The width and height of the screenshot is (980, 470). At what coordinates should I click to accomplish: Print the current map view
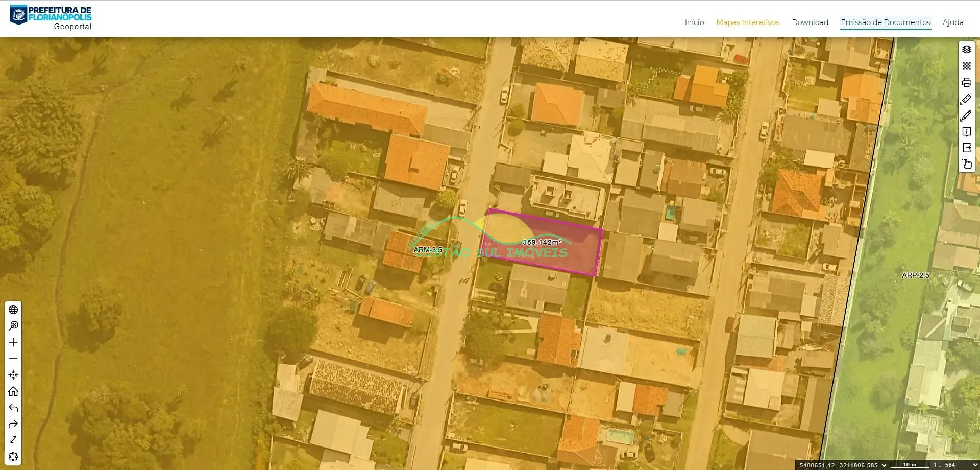(966, 82)
